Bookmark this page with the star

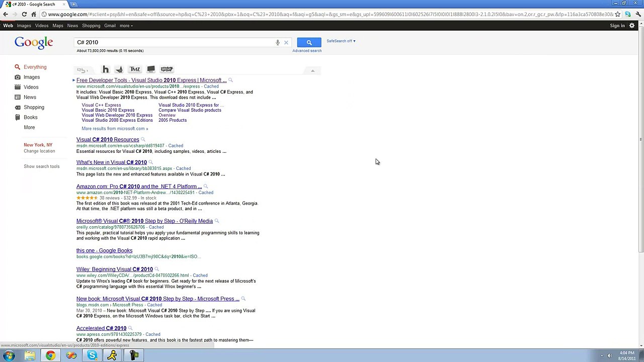(618, 14)
